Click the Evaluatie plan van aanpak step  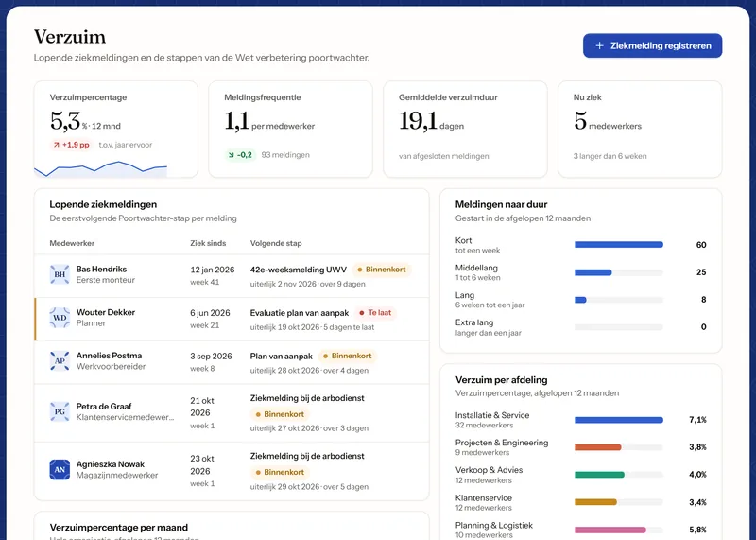[x=299, y=313]
